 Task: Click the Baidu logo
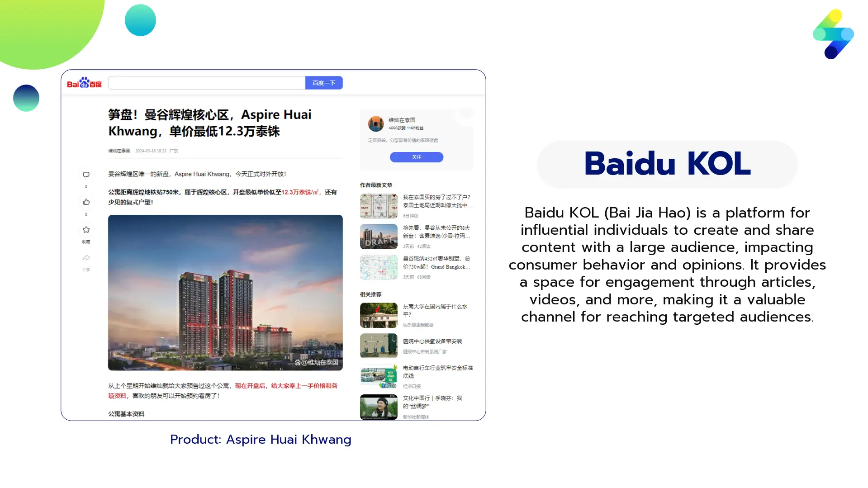(85, 82)
